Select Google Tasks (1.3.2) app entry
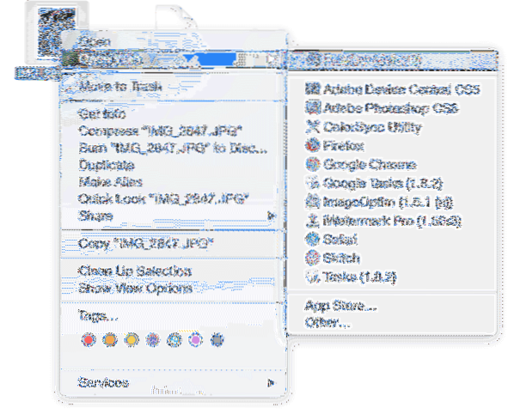The width and height of the screenshot is (514, 420). tap(374, 183)
